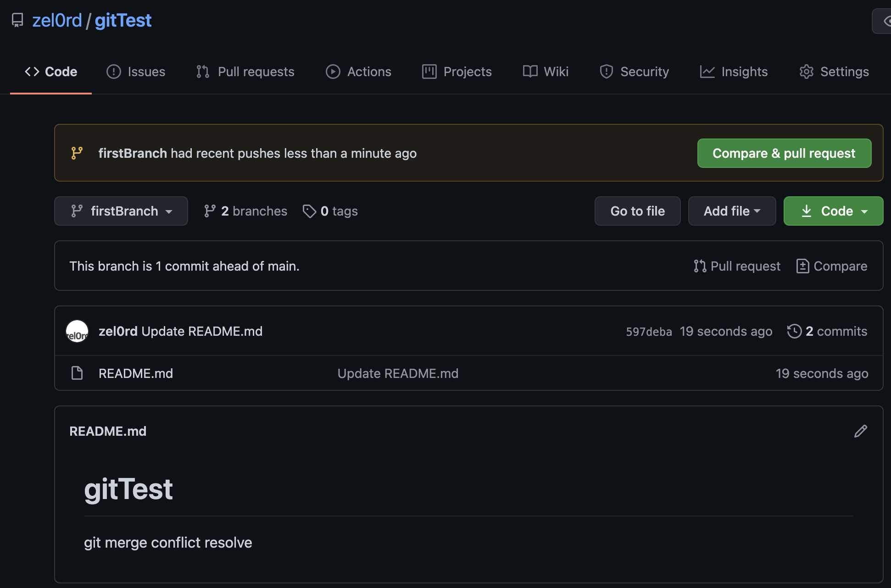Click the 597deba commit hash link
Image resolution: width=891 pixels, height=588 pixels.
click(649, 332)
